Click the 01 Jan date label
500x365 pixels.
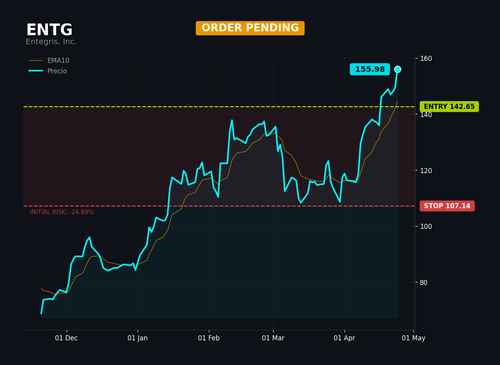tap(137, 338)
